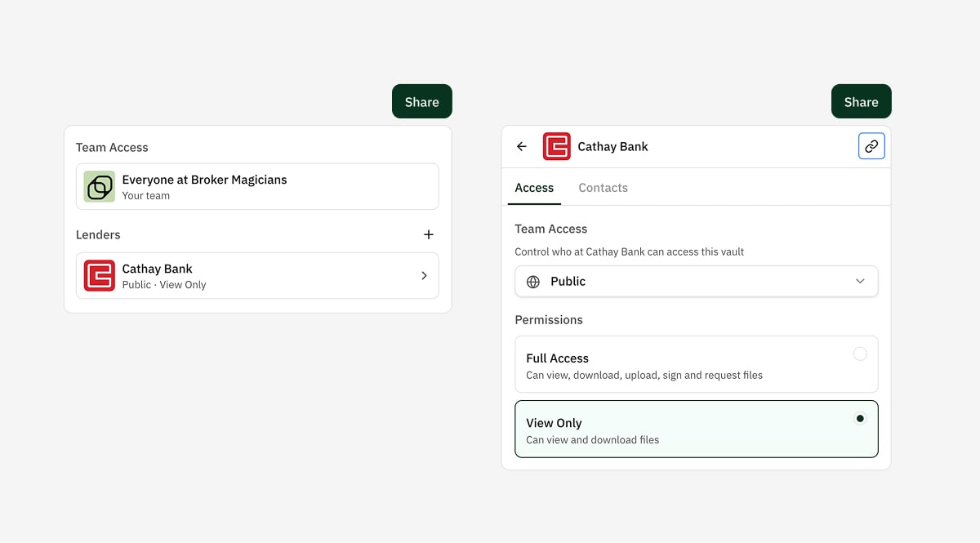Switch to the Access tab

pyautogui.click(x=534, y=188)
